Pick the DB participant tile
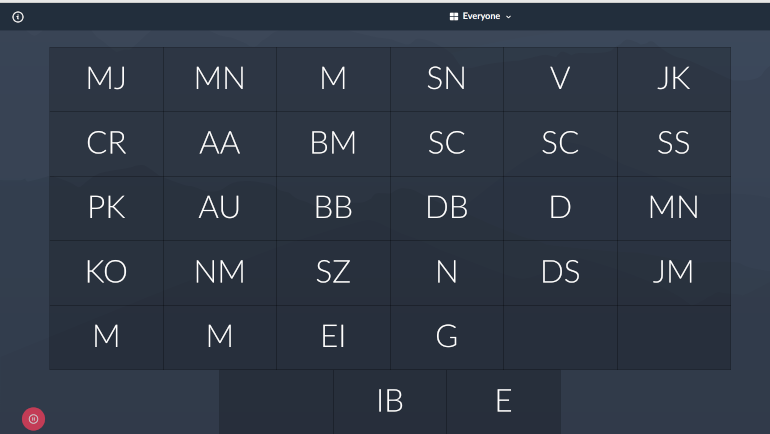770x434 pixels. pyautogui.click(x=447, y=208)
